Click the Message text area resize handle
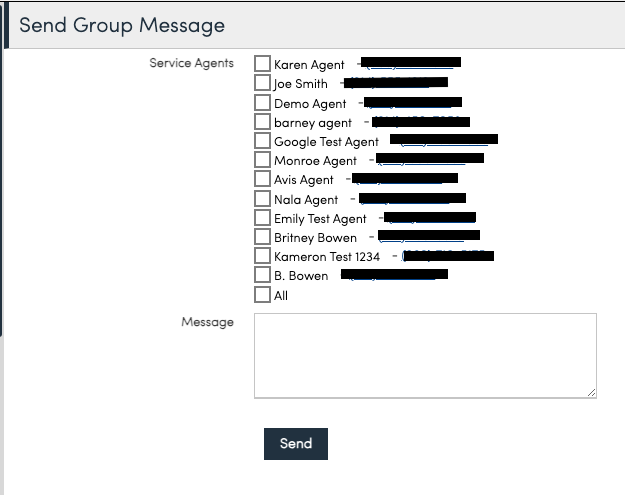This screenshot has height=495, width=625. 592,393
